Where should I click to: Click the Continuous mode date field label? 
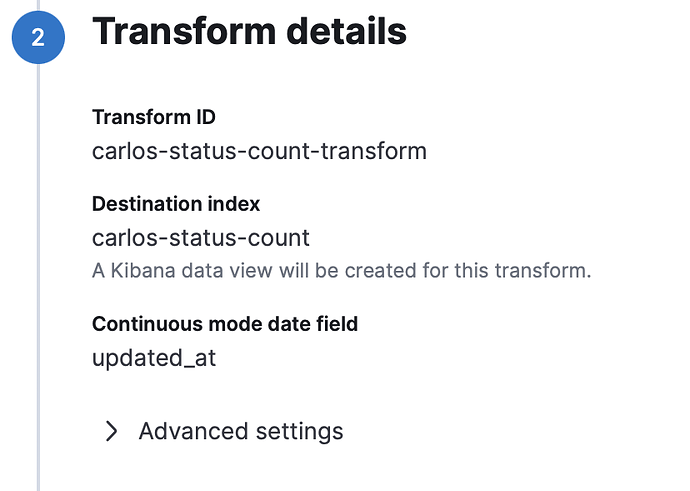[224, 324]
